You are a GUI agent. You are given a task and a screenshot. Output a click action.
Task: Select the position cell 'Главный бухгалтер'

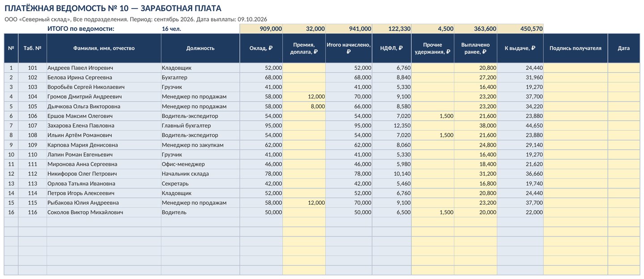(200, 126)
